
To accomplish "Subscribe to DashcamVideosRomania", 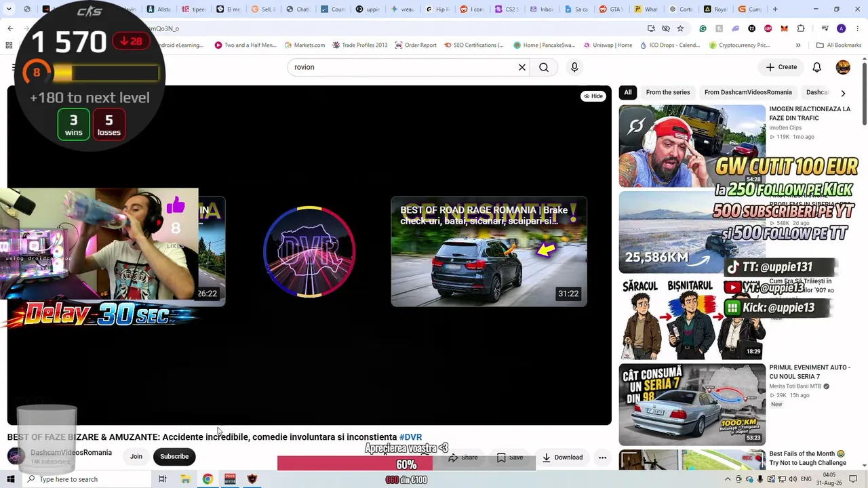I will point(174,456).
